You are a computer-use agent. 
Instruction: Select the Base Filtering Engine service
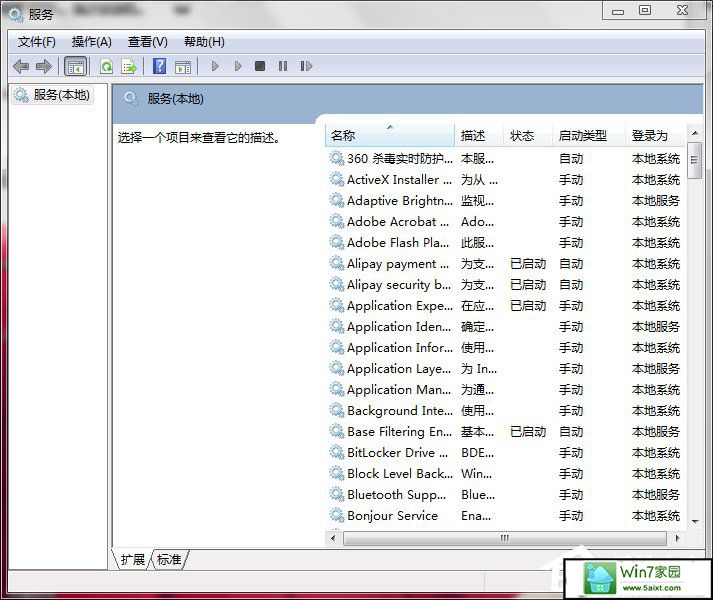coord(505,432)
